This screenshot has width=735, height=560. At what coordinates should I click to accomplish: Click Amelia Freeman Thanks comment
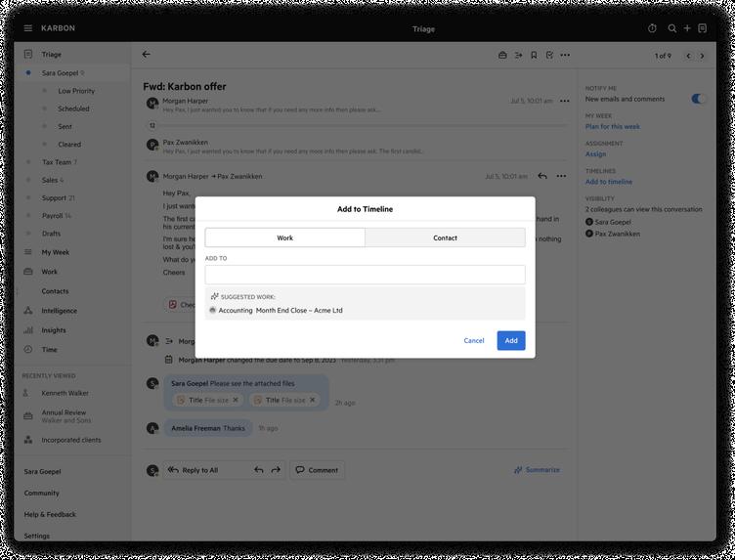coord(208,428)
